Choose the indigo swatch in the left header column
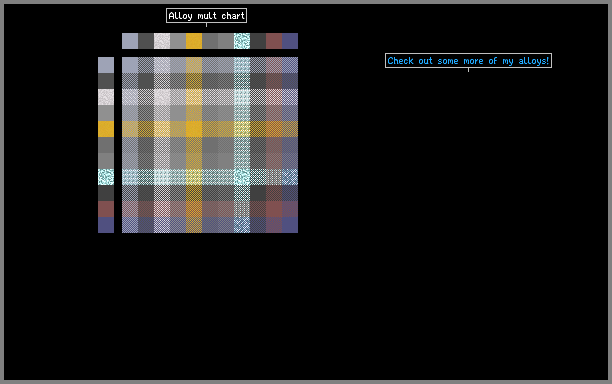 pos(106,225)
